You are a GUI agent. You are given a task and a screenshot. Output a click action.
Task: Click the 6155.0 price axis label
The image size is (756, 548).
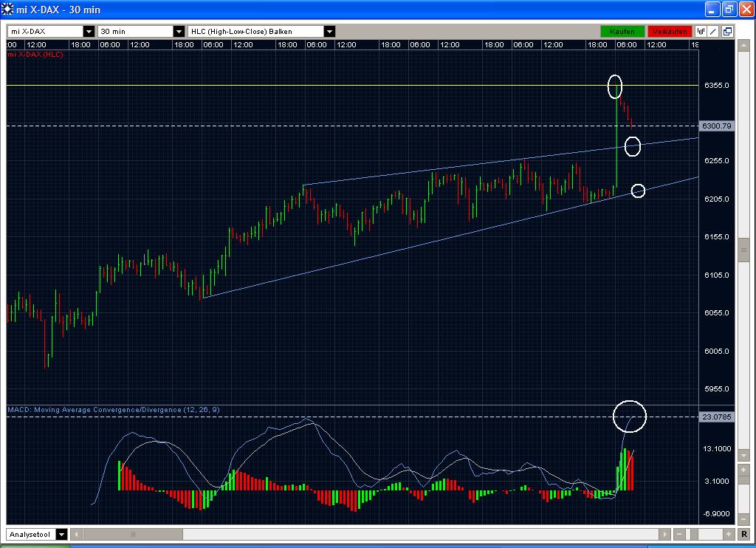pyautogui.click(x=716, y=237)
